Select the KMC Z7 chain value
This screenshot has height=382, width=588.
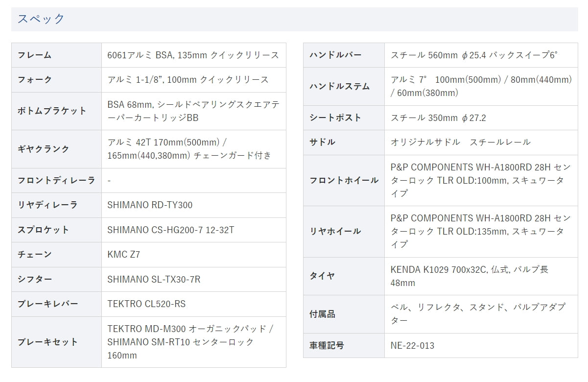pyautogui.click(x=124, y=255)
